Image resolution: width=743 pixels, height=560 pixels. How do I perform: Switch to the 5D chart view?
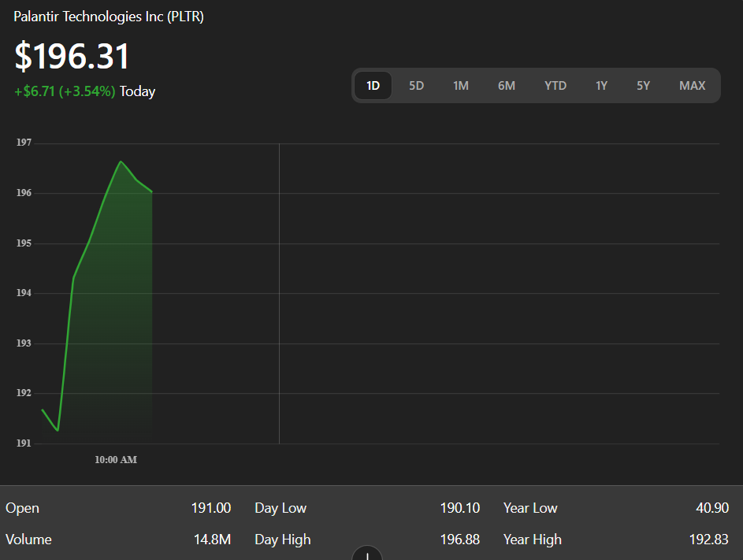click(x=416, y=85)
